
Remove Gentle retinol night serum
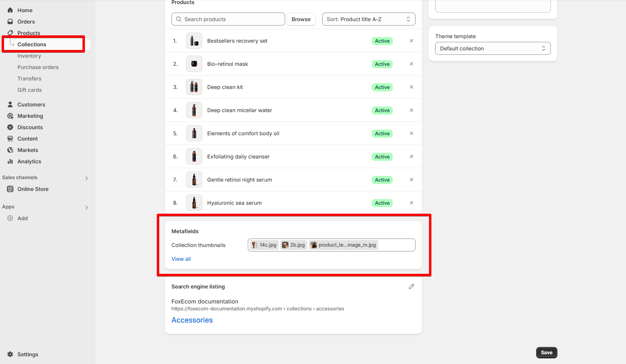click(412, 180)
